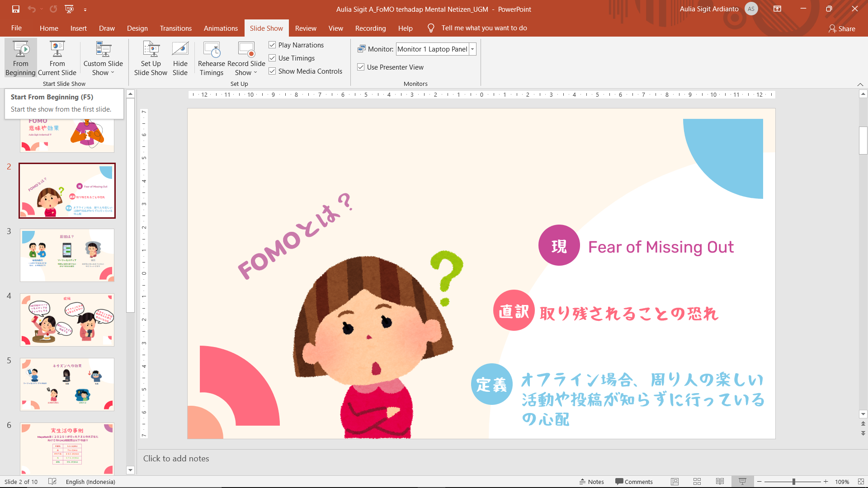The width and height of the screenshot is (868, 488).
Task: Click Tell me what you want to do
Action: coord(484,28)
